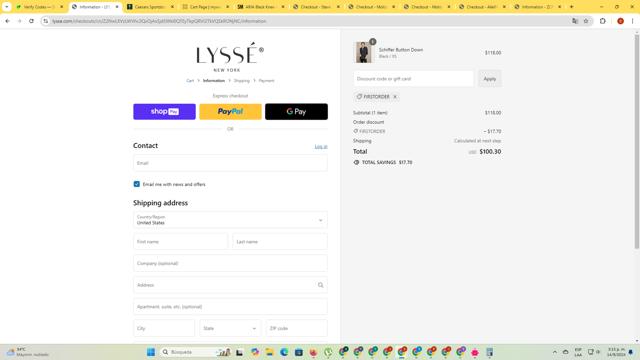Open the Chrome three-dot menu
The image size is (640, 360).
[x=632, y=21]
